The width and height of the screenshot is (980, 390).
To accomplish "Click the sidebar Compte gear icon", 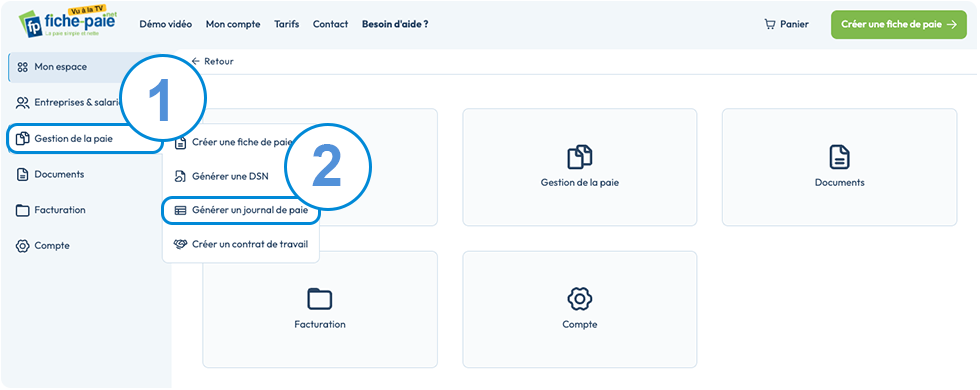I will [x=23, y=246].
